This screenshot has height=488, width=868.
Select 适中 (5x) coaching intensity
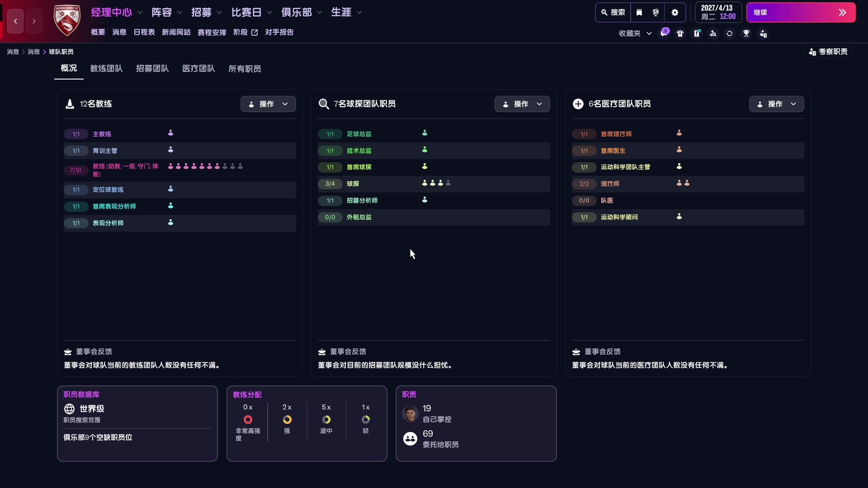pyautogui.click(x=326, y=419)
